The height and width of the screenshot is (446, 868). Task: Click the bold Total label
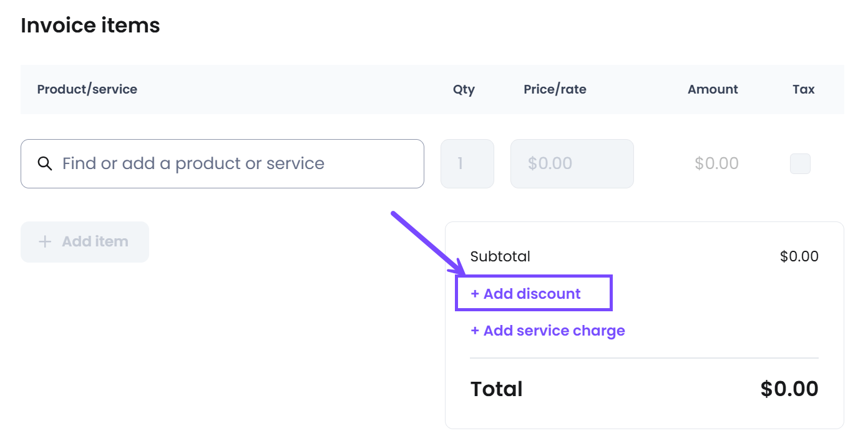tap(496, 389)
